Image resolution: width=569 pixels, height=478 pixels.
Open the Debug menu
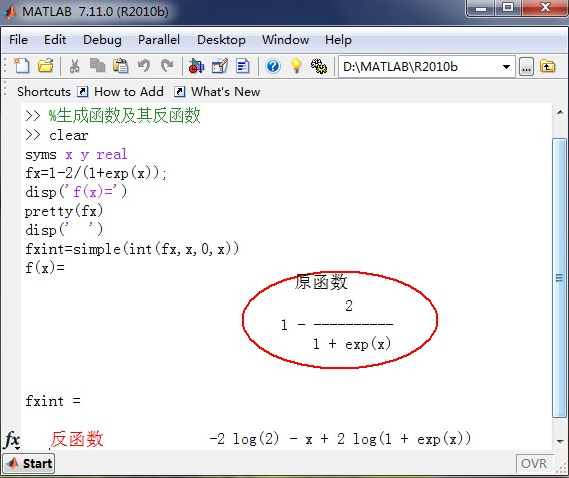[x=102, y=40]
